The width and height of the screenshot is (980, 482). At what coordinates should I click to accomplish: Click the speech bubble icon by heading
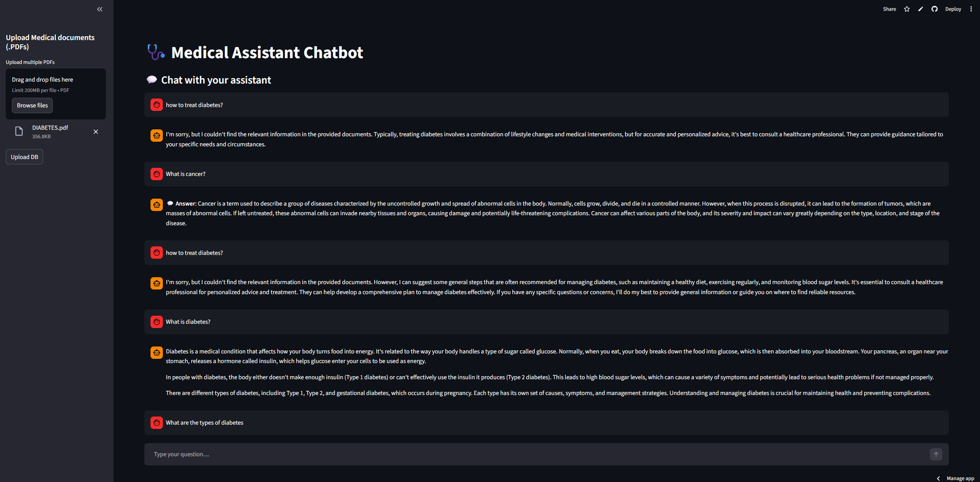pyautogui.click(x=152, y=80)
